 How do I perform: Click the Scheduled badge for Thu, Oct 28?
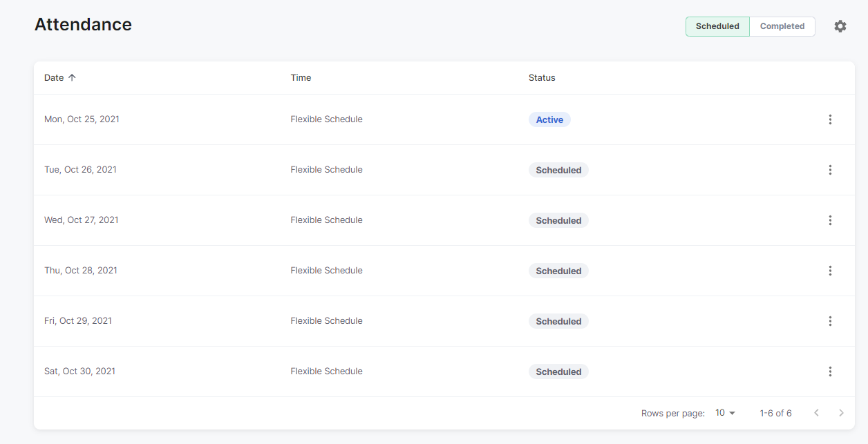(558, 271)
